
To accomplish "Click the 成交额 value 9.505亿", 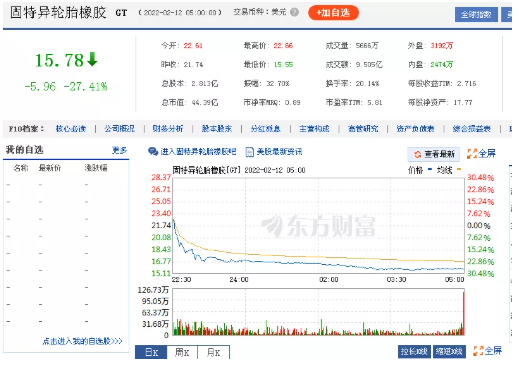I will tap(369, 65).
